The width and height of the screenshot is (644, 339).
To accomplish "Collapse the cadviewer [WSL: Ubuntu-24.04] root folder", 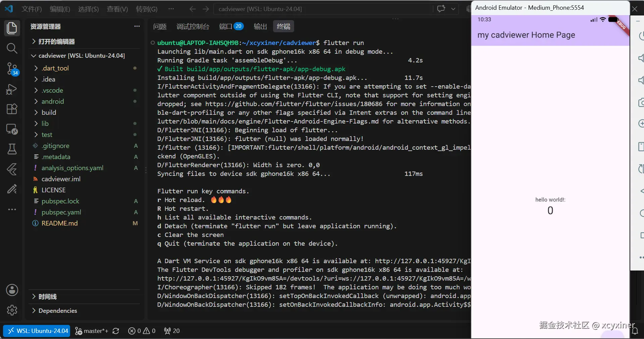I will (x=85, y=56).
